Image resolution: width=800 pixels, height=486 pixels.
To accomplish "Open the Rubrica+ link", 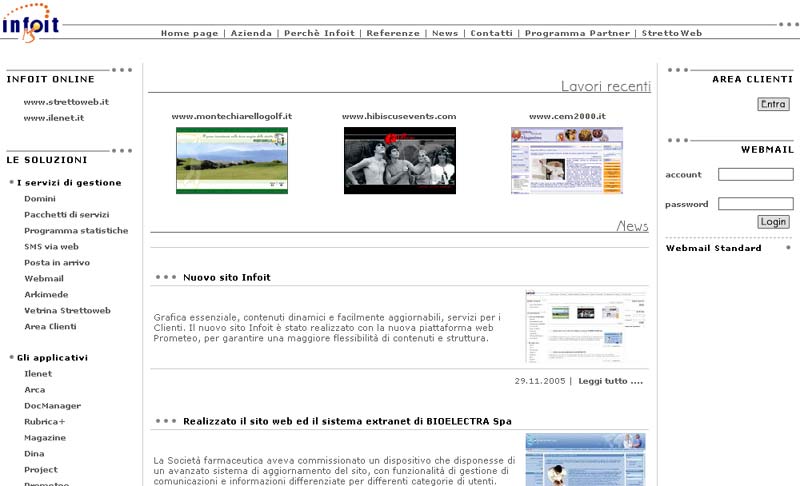I will [x=44, y=422].
